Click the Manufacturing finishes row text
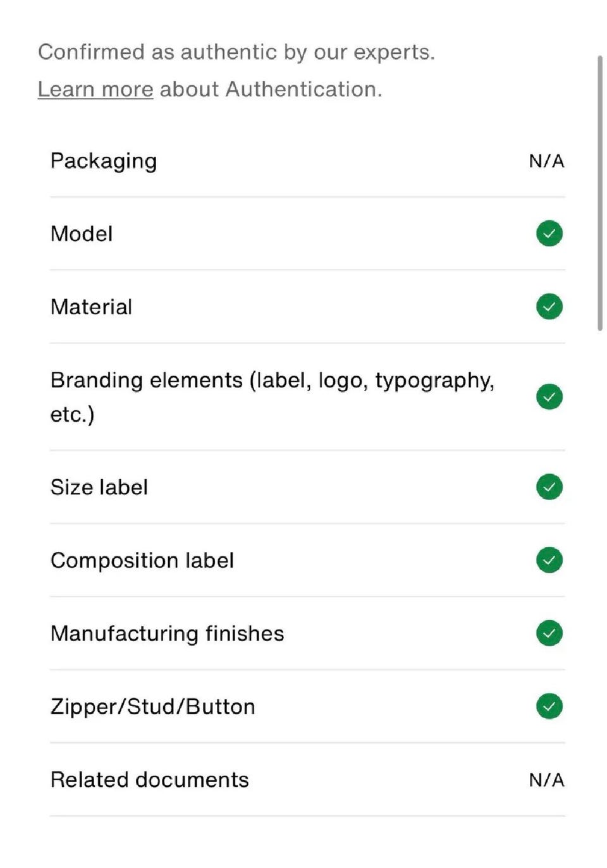 (x=167, y=633)
